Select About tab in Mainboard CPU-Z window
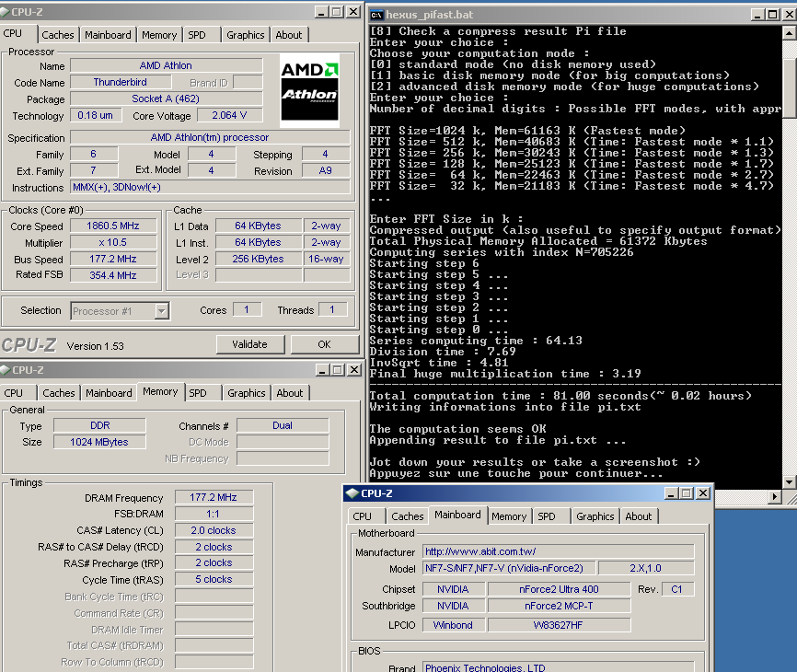The height and width of the screenshot is (672, 797). pos(639,516)
